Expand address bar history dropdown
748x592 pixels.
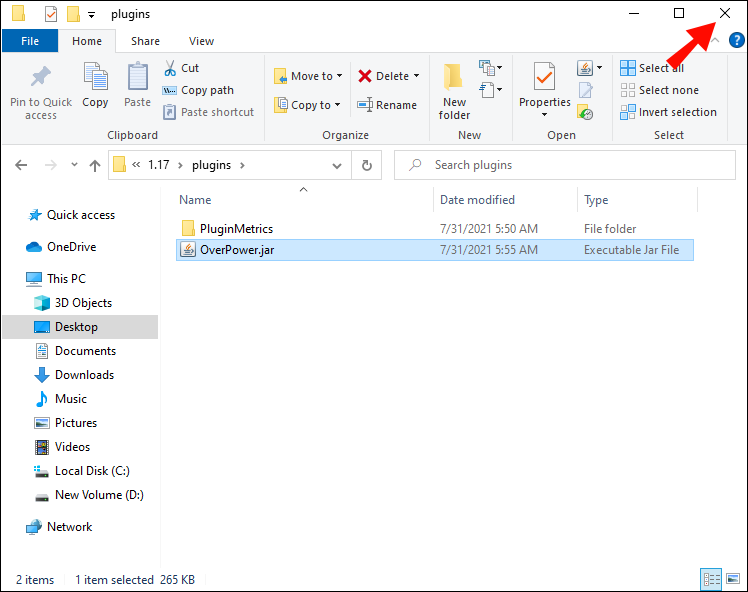[x=337, y=166]
